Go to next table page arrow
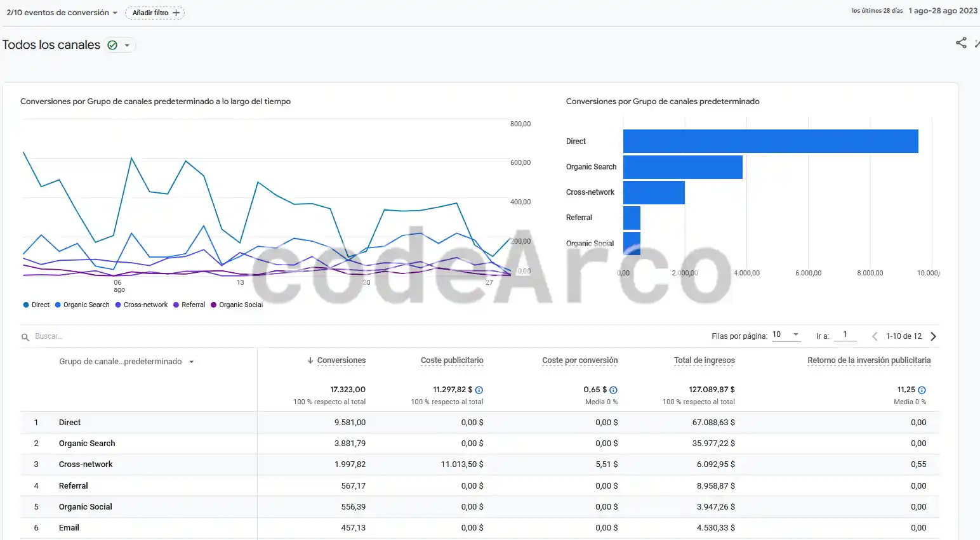Screen dimensions: 980x540 point(933,336)
